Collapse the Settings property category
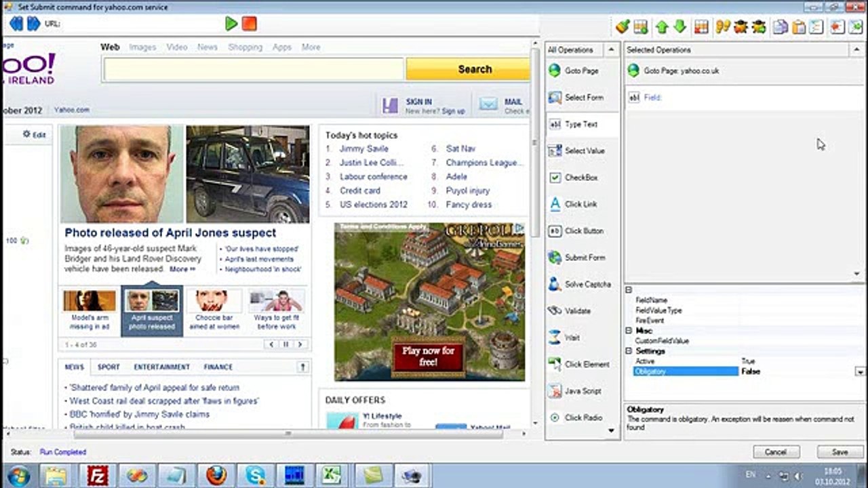This screenshot has height=488, width=868. point(629,351)
